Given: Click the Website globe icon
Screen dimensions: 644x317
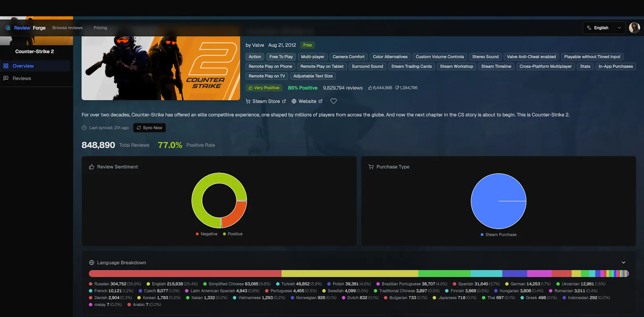Looking at the screenshot, I should (294, 102).
